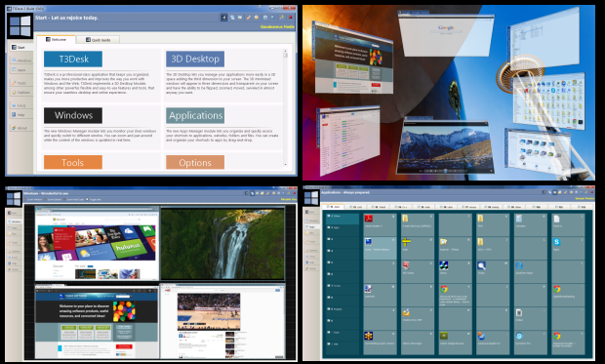The width and height of the screenshot is (605, 364).
Task: Click scrollbar up arrow on the Welcome page
Action: tap(286, 51)
